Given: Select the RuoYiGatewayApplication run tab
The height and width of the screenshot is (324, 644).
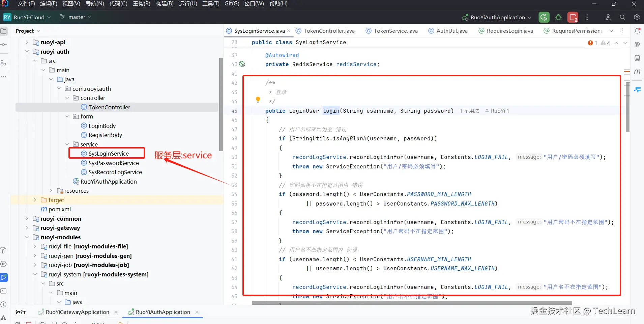Looking at the screenshot, I should pos(77,312).
